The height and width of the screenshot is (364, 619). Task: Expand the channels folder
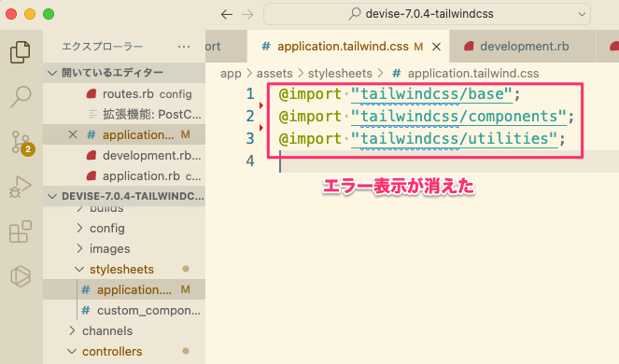(x=124, y=330)
